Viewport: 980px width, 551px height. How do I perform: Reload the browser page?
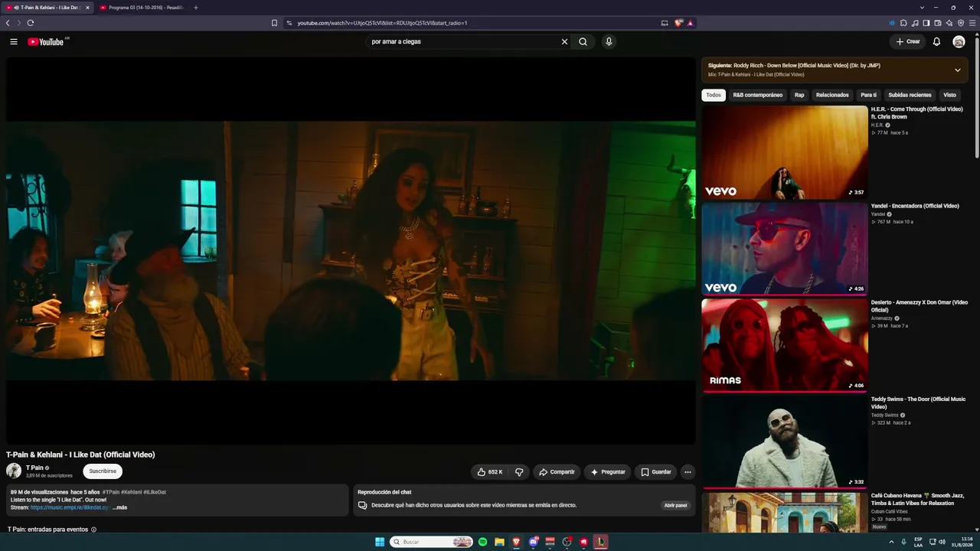31,23
